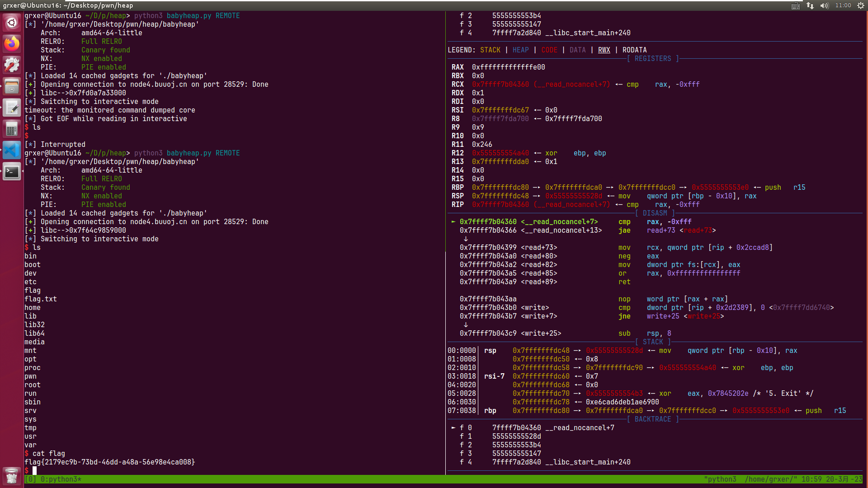Viewport: 868px width, 488px height.
Task: Click the 'pwn' directory in listing
Action: click(x=30, y=376)
